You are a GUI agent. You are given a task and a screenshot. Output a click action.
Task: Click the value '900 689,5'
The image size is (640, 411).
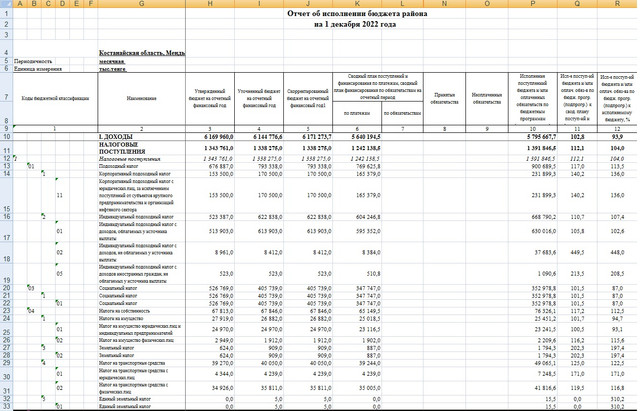pos(543,167)
